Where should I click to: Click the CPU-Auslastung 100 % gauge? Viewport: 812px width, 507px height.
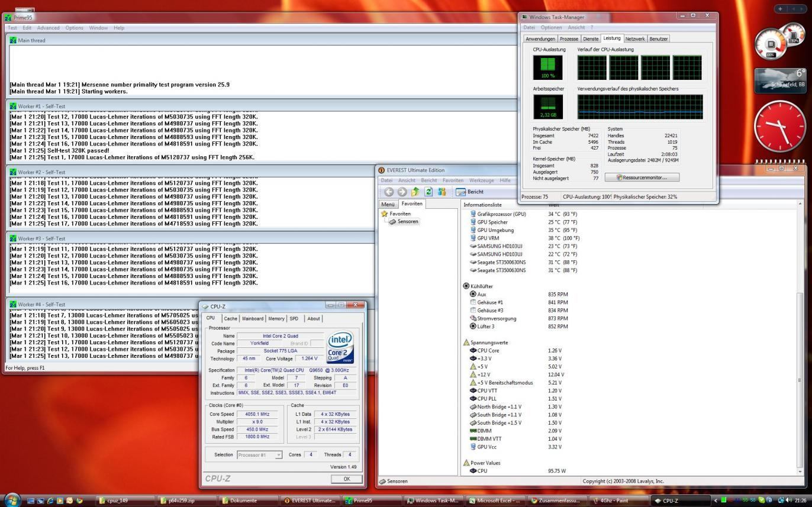547,67
